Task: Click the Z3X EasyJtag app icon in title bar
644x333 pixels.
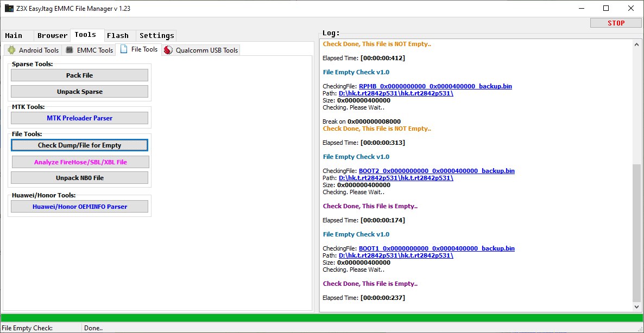Action: (x=9, y=8)
